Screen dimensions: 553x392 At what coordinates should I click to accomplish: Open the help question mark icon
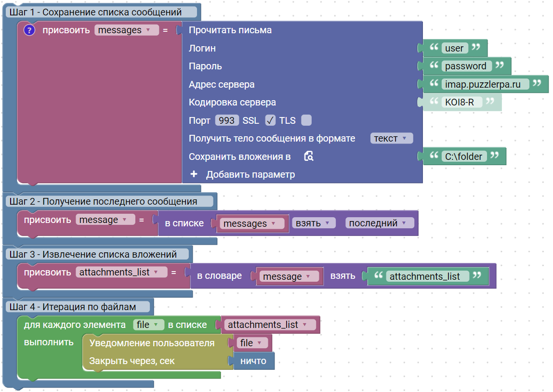click(x=29, y=30)
